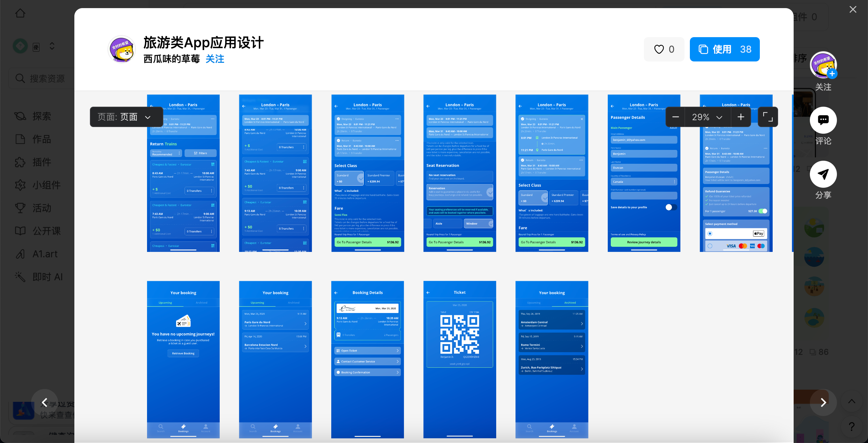Zoom in with the plus button

pos(741,117)
